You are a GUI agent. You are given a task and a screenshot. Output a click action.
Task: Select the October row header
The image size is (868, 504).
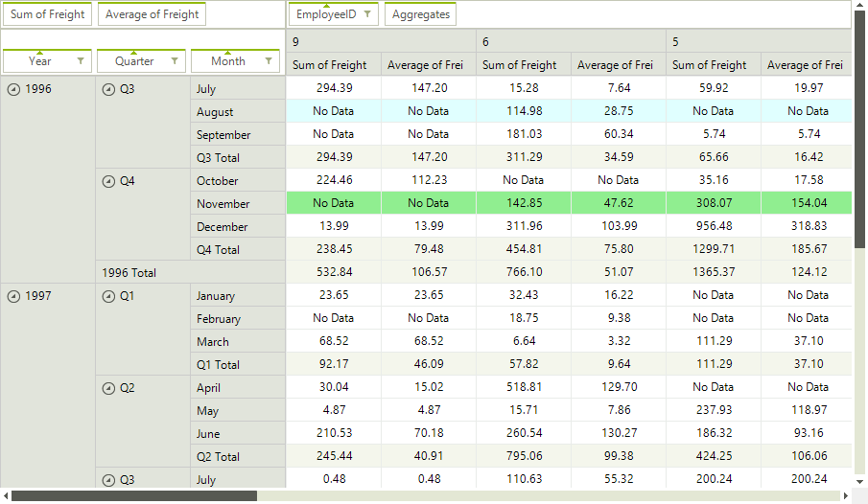(238, 181)
